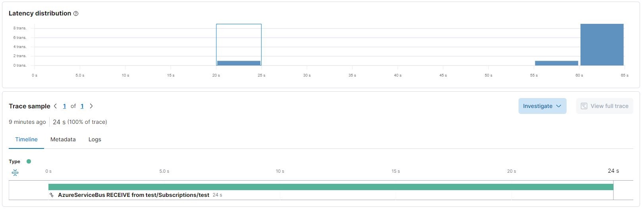Click the '8 trans.' y-axis label

pyautogui.click(x=20, y=28)
